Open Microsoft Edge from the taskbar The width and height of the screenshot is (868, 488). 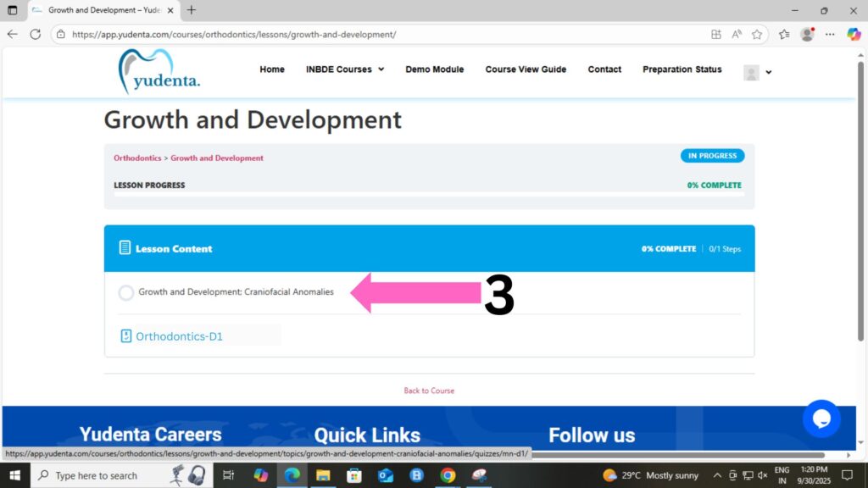pos(292,475)
